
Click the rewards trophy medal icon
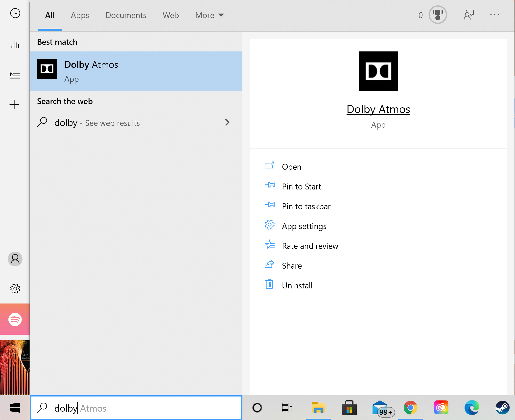(438, 15)
